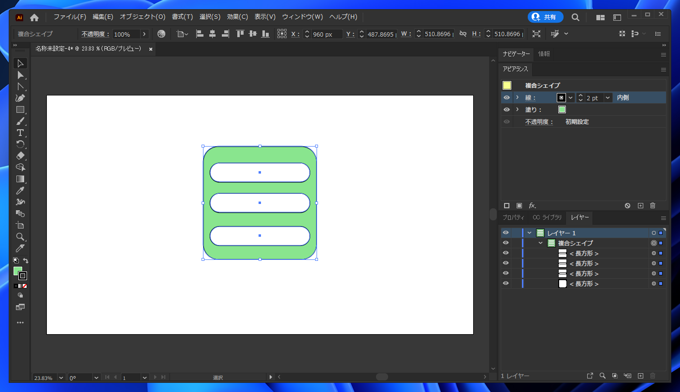Click vertical align top icon
680x392 pixels.
pyautogui.click(x=240, y=34)
